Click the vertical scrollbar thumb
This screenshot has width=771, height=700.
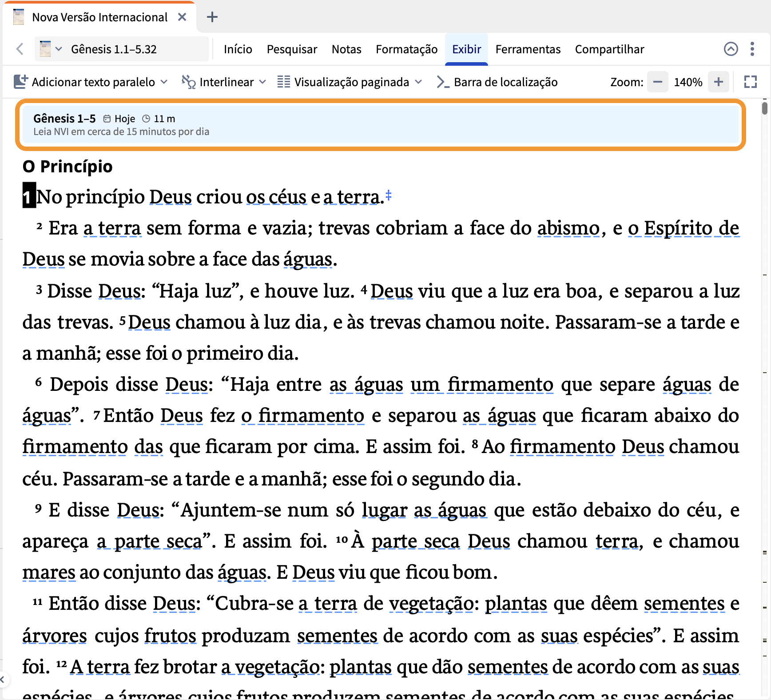click(764, 108)
